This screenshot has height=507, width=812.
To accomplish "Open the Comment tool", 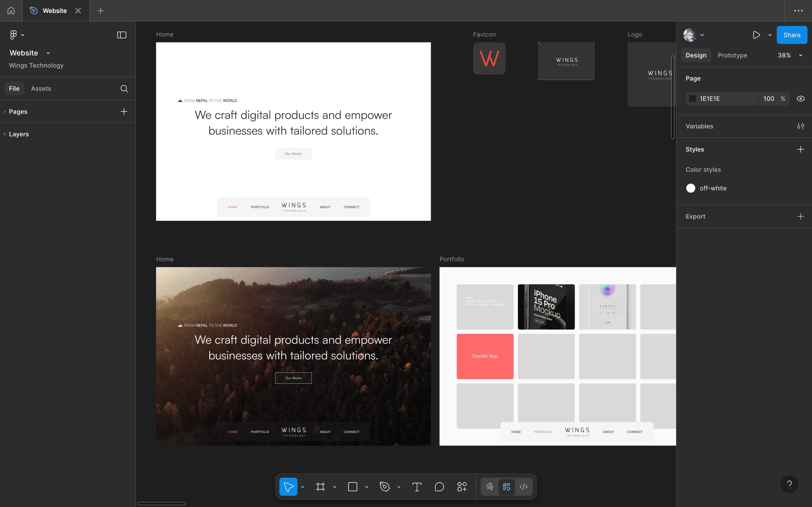I will click(439, 486).
